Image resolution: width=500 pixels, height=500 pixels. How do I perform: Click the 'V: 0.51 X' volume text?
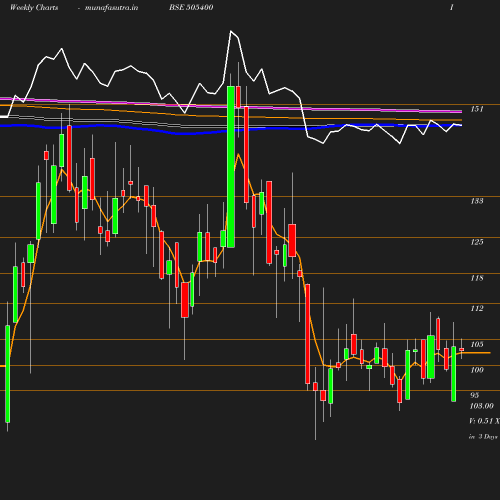(x=484, y=421)
